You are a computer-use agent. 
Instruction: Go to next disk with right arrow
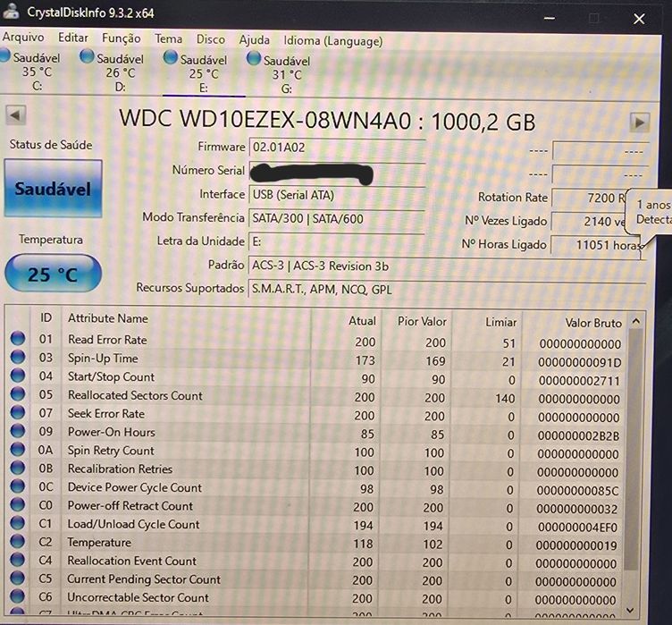(640, 122)
